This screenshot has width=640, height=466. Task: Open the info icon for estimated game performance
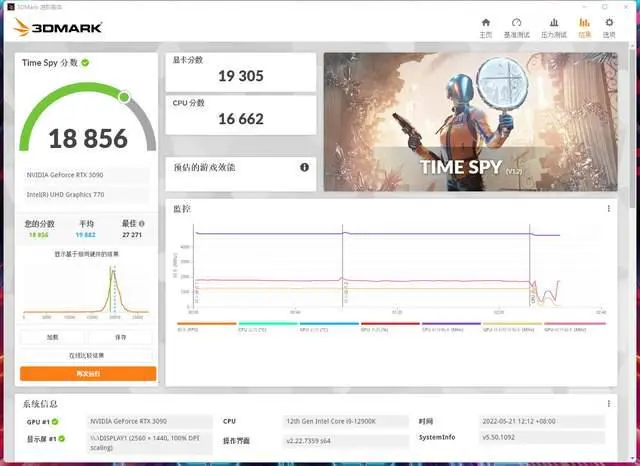304,167
